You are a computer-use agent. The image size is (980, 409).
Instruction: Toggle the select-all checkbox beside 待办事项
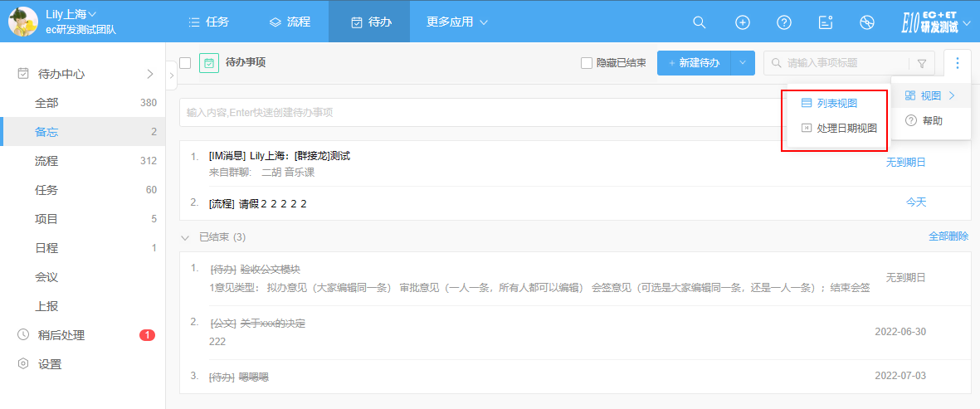click(x=185, y=63)
